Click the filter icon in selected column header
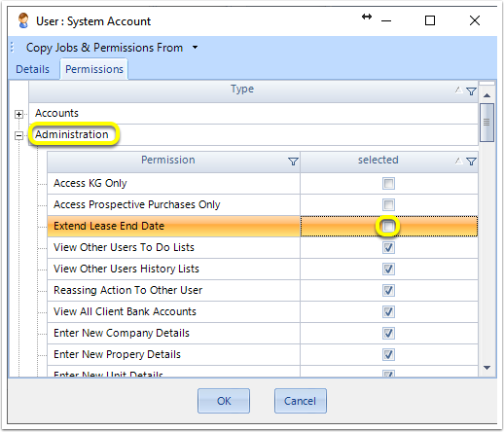 click(x=471, y=162)
